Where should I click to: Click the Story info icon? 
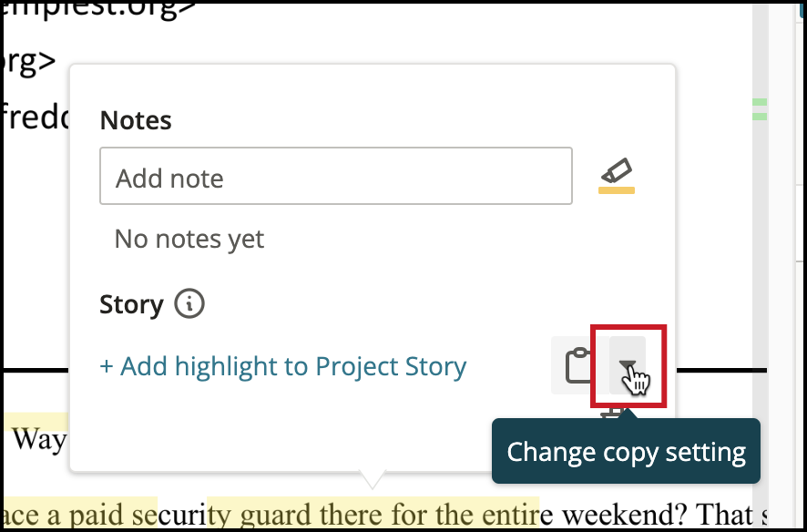[x=189, y=303]
